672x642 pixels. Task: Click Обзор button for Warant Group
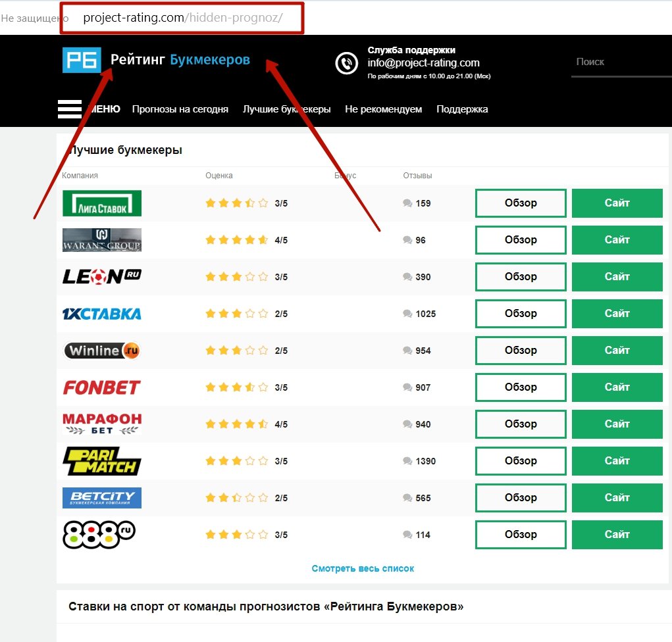(520, 240)
